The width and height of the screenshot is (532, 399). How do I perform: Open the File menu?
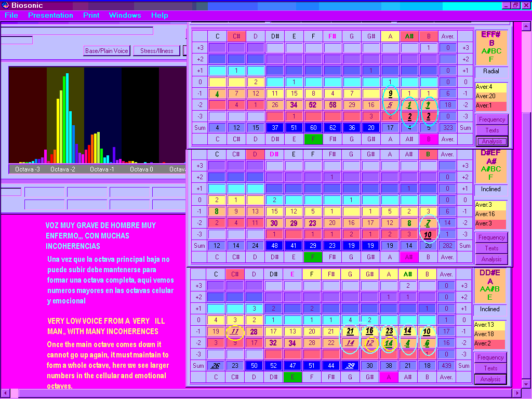[x=11, y=15]
